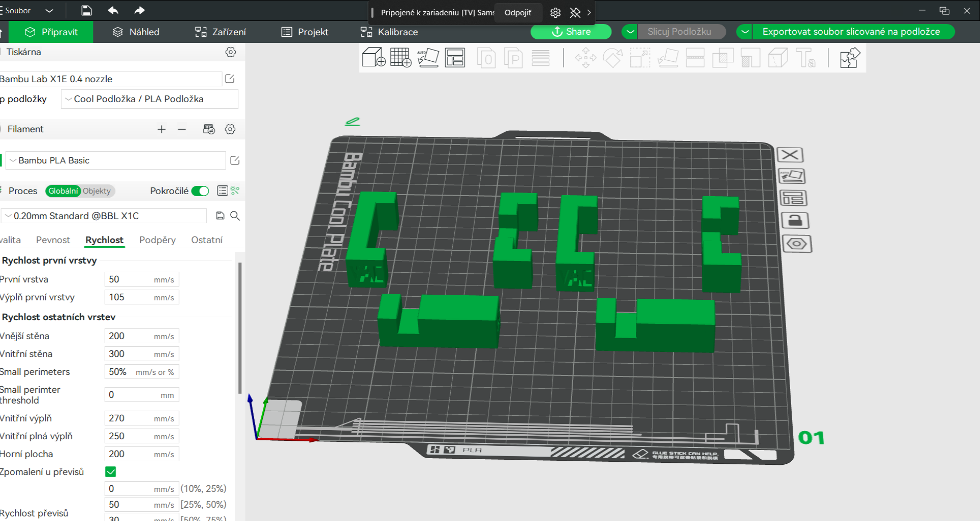Image resolution: width=980 pixels, height=521 pixels.
Task: Expand the Bambu PLA Basic filament dropdown
Action: [x=115, y=160]
